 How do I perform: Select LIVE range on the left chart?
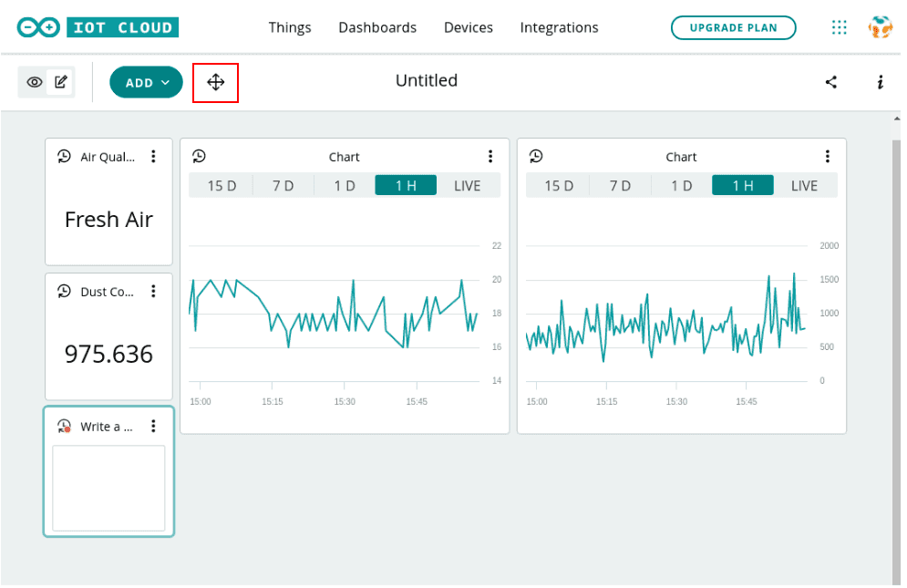[467, 186]
